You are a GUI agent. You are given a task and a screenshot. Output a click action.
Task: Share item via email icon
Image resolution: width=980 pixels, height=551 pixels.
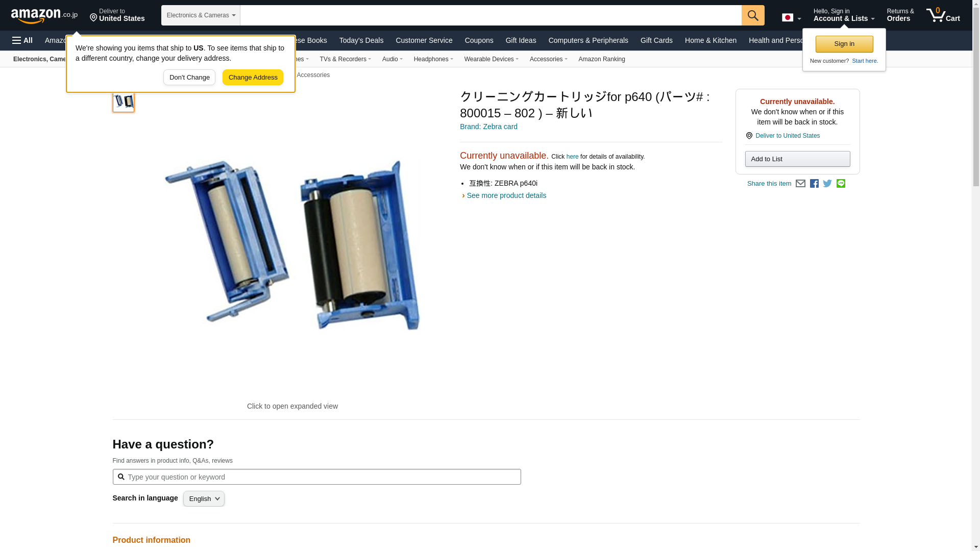point(800,184)
